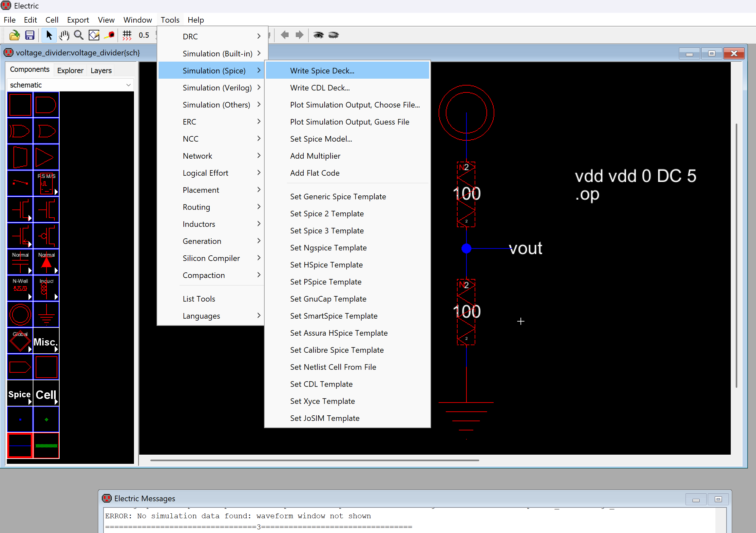Pick the multiplexer trapezoid component

click(x=20, y=157)
